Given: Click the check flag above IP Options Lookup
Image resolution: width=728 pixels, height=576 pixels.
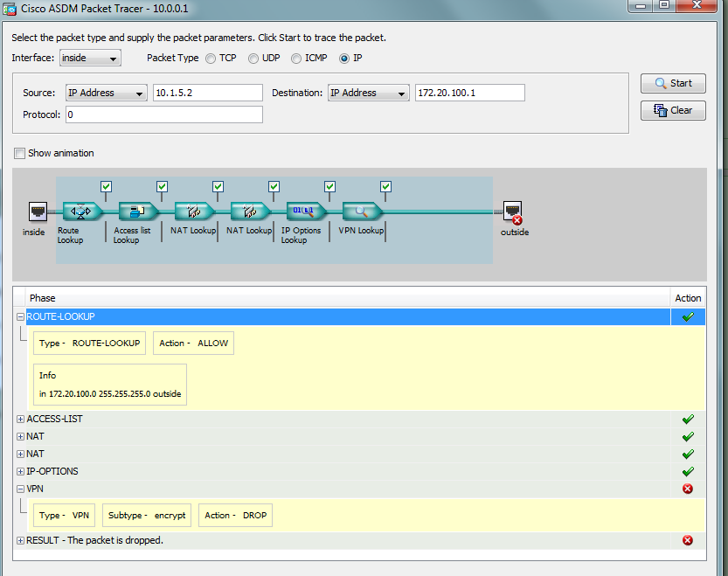Looking at the screenshot, I should click(330, 187).
